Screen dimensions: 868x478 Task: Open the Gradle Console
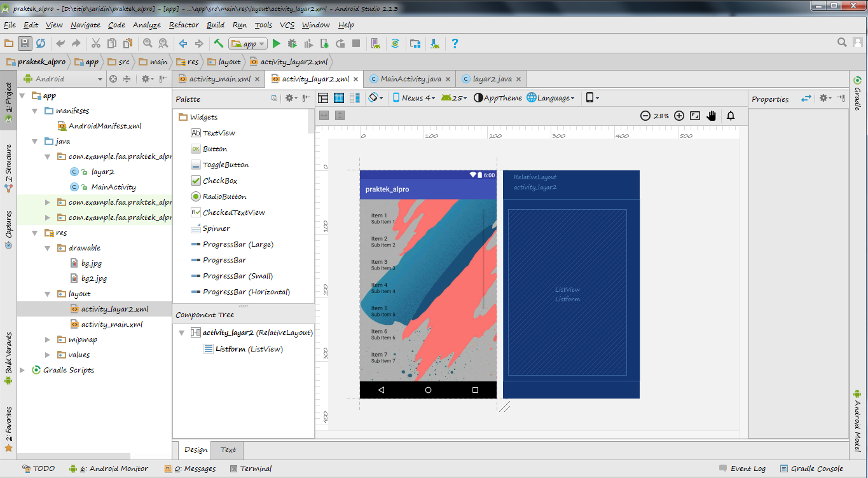pos(816,468)
